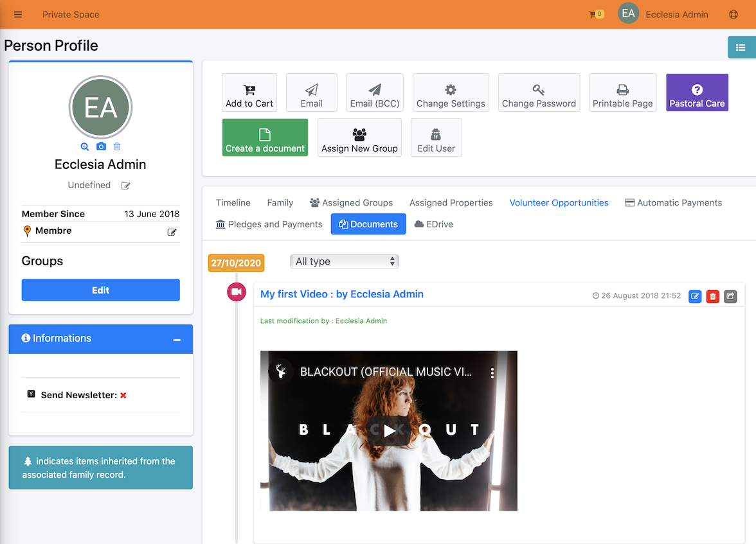Open My first Video title link
Viewport: 756px width, 544px height.
pos(342,294)
